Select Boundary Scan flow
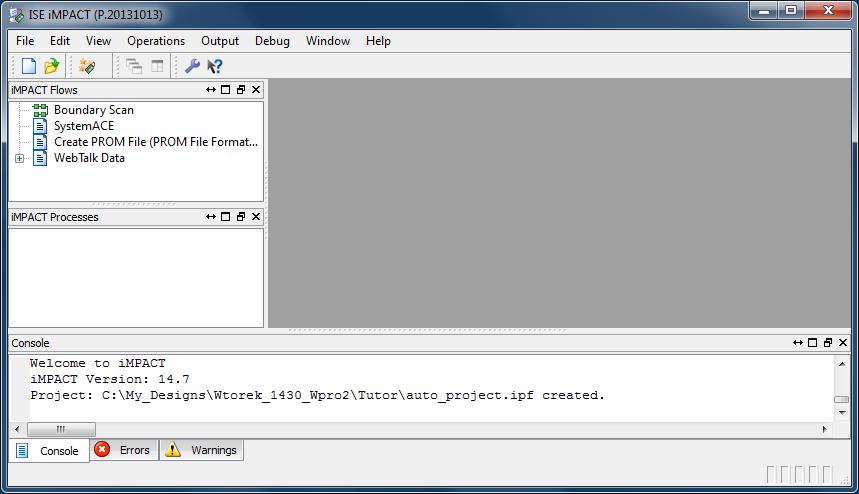The width and height of the screenshot is (859, 494). (94, 110)
